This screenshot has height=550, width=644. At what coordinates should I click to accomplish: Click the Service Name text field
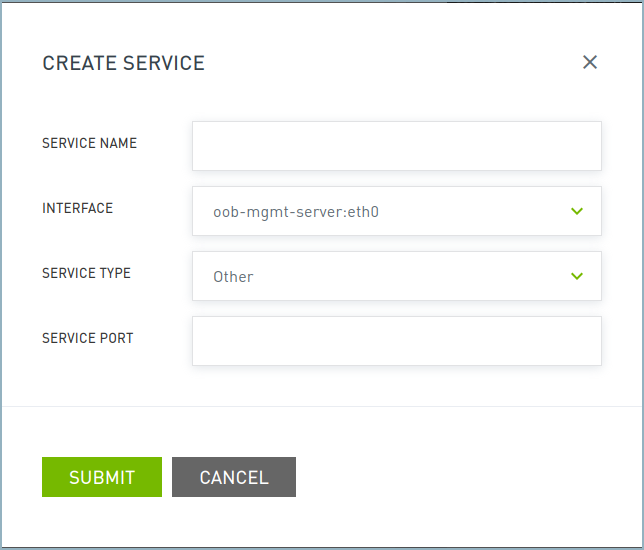click(396, 146)
